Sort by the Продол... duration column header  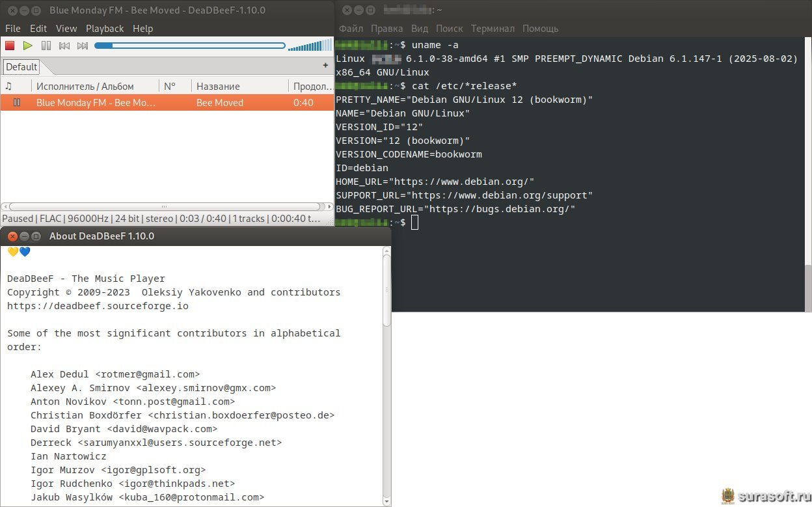[312, 86]
